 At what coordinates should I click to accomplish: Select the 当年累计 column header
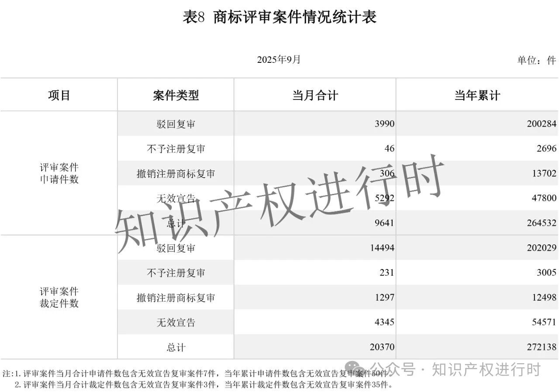coord(477,95)
